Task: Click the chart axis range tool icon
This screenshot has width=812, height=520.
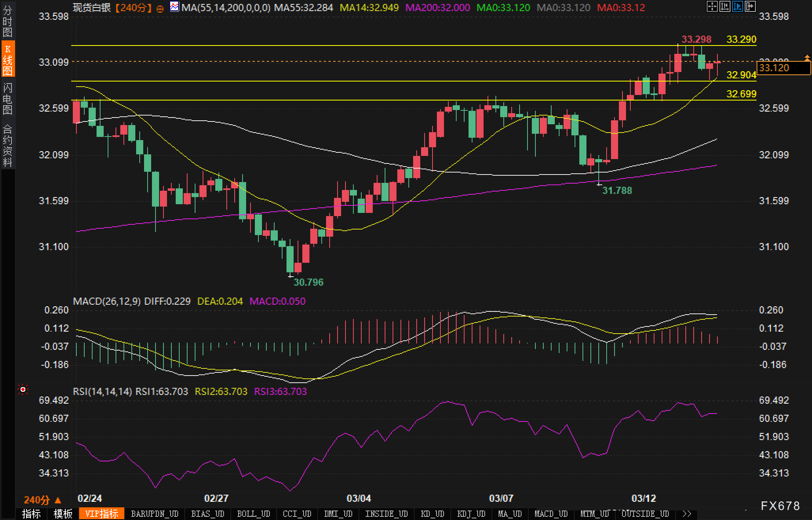Action: pyautogui.click(x=725, y=6)
